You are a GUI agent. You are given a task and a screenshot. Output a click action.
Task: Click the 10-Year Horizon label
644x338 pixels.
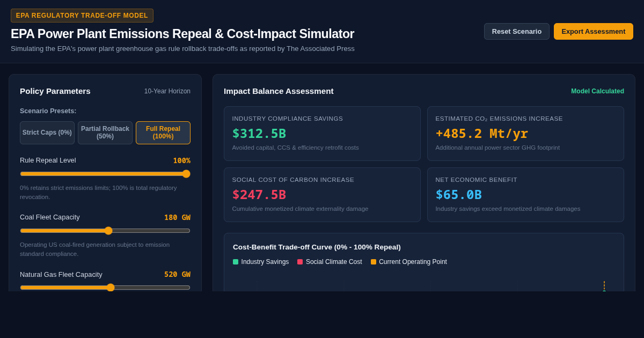pyautogui.click(x=167, y=91)
